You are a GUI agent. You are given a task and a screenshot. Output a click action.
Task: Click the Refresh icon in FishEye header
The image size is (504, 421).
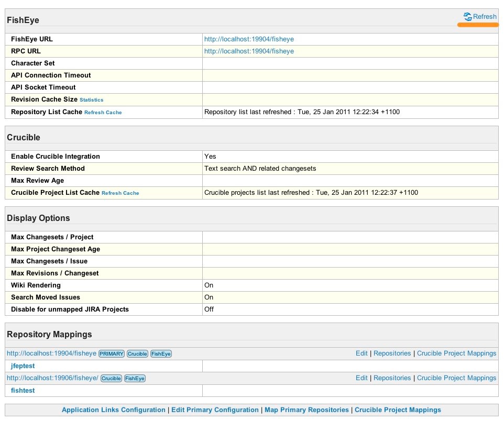click(467, 16)
